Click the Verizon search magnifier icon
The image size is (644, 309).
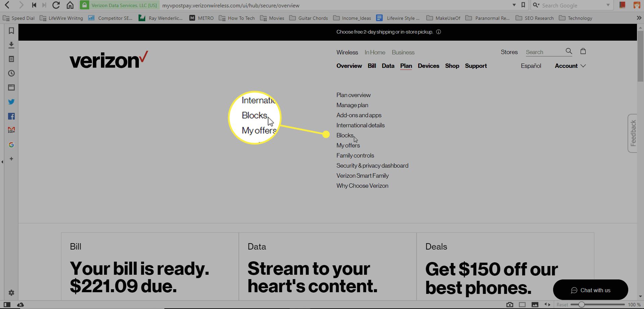569,51
